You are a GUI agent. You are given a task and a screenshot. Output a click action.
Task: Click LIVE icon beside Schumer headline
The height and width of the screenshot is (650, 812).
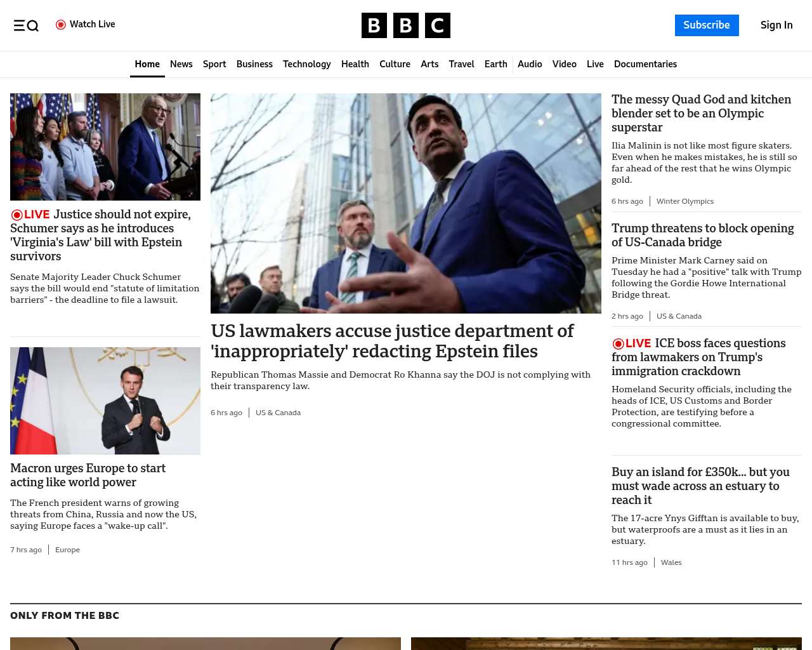click(x=30, y=215)
